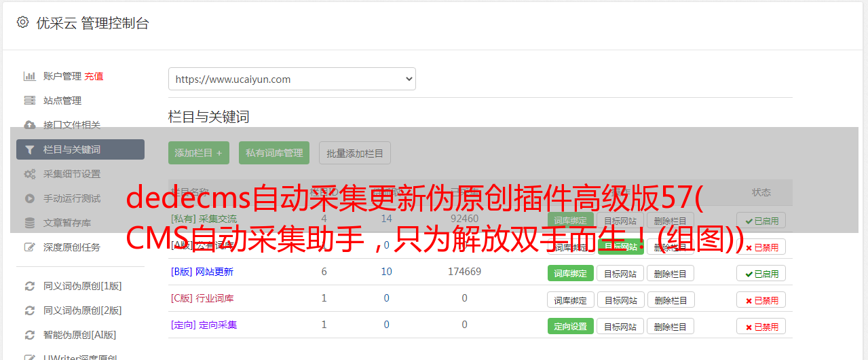
Task: Click 定向设置 in the 定向采集 row
Action: [571, 326]
